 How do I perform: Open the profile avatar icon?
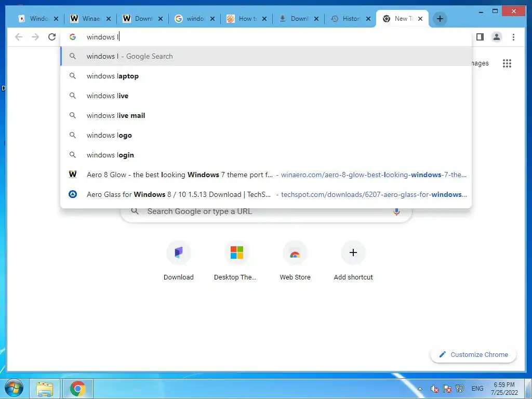[496, 37]
